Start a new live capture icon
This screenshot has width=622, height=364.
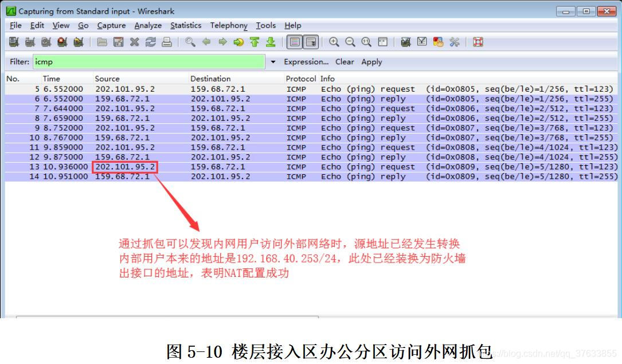pyautogui.click(x=46, y=42)
